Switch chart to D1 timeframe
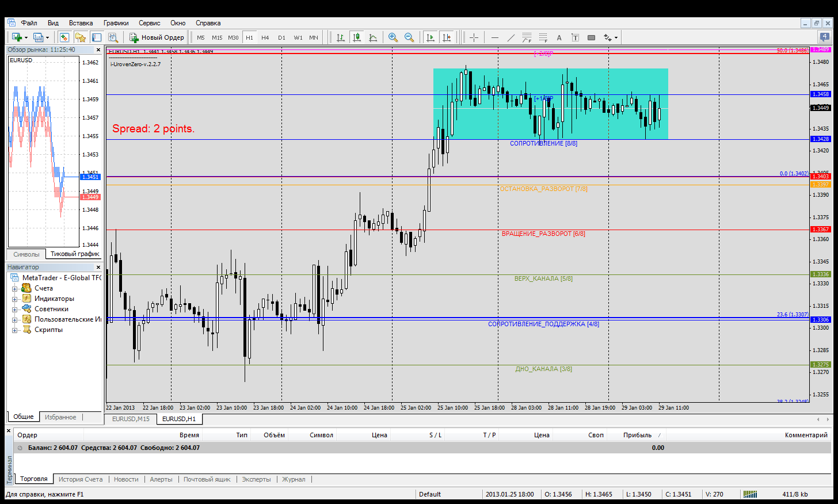 coord(281,37)
